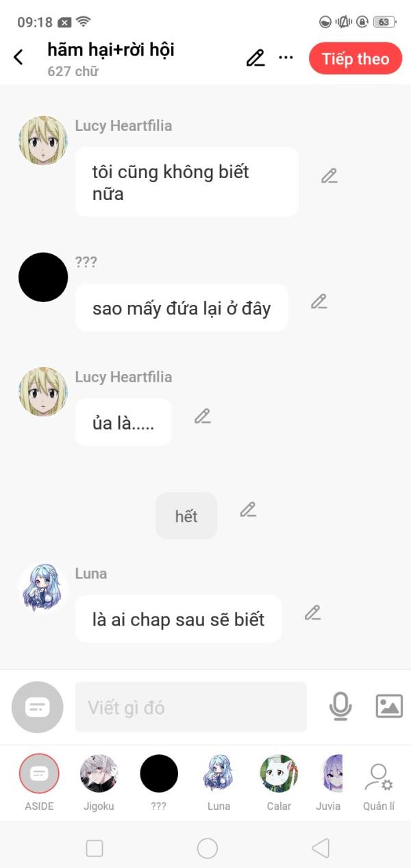Edit the message 'sao mấy đứa lại ở đây'

click(x=319, y=301)
